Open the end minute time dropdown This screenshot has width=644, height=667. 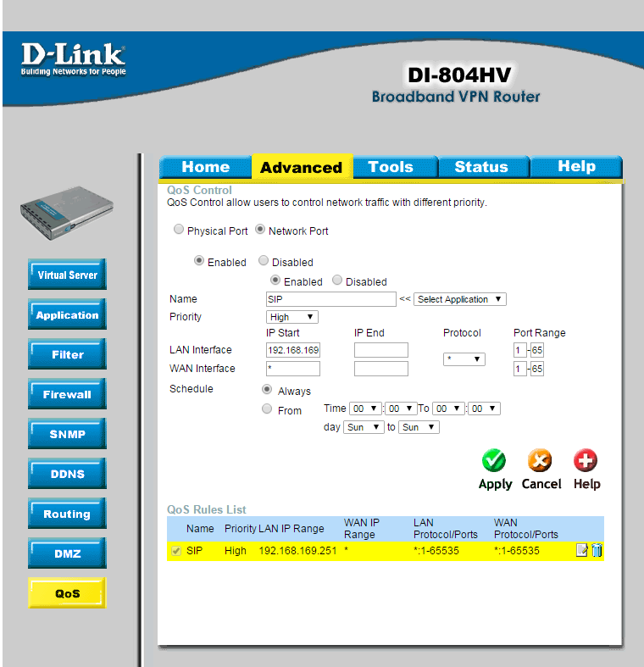(x=484, y=409)
